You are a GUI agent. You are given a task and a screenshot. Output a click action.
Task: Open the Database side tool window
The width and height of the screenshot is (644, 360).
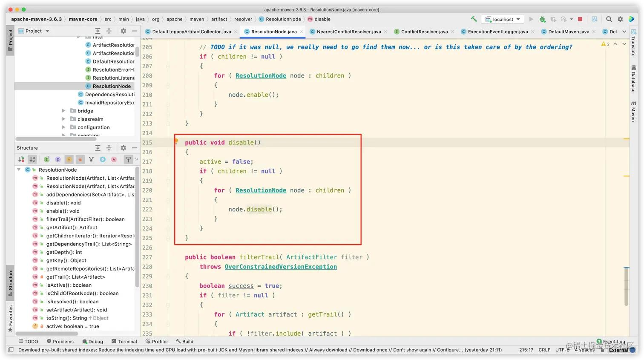pos(634,79)
